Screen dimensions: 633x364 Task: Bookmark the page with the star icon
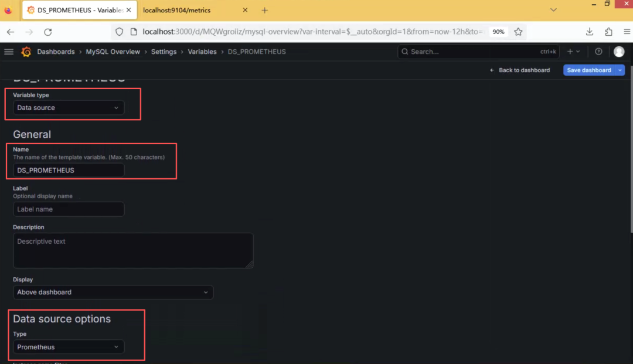click(518, 32)
